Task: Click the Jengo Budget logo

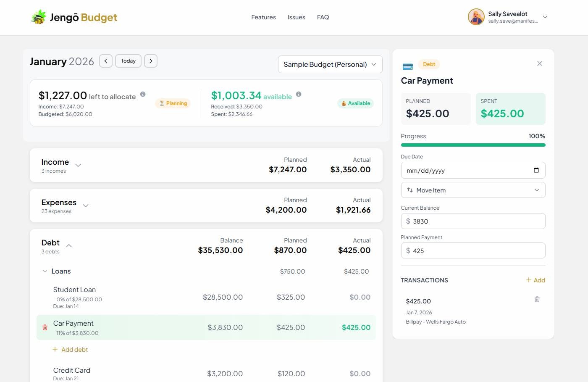Action: 74,17
